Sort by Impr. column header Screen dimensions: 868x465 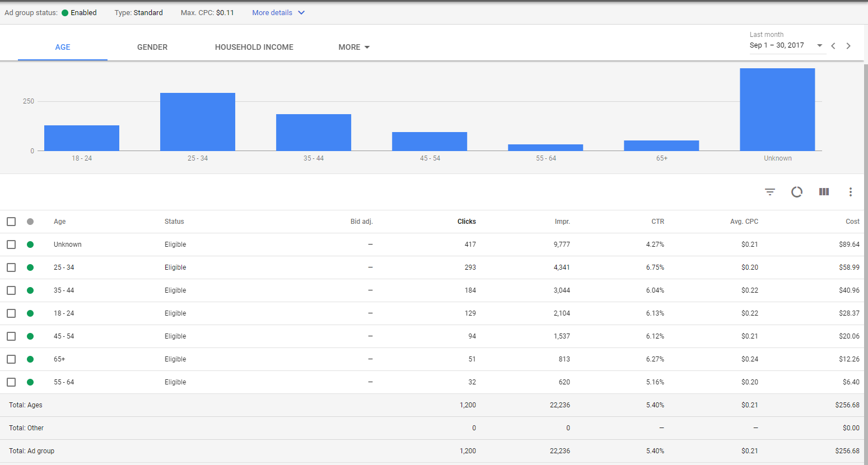pyautogui.click(x=562, y=222)
